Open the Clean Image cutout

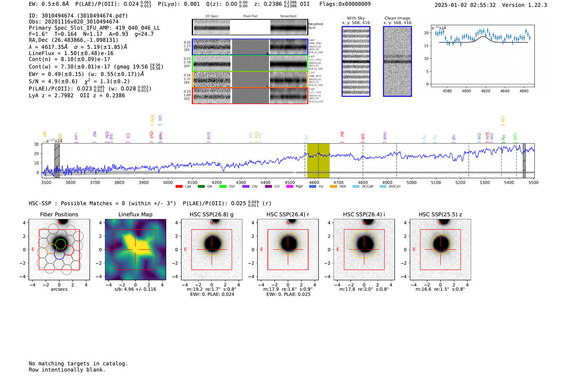pos(397,61)
